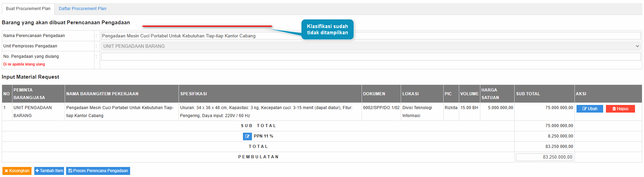This screenshot has width=644, height=177.
Task: Click the document number 0002/SPP/DO.1/02
Action: 381,108
